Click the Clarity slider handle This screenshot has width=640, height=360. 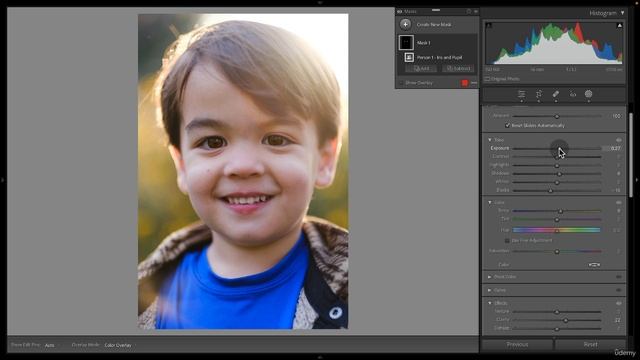click(x=566, y=320)
